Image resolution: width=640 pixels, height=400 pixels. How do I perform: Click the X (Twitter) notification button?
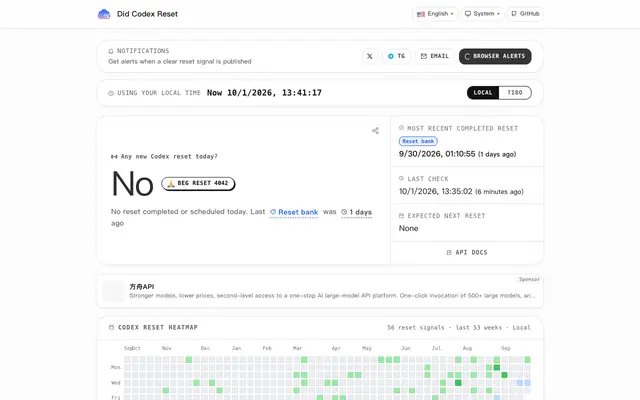pyautogui.click(x=370, y=56)
